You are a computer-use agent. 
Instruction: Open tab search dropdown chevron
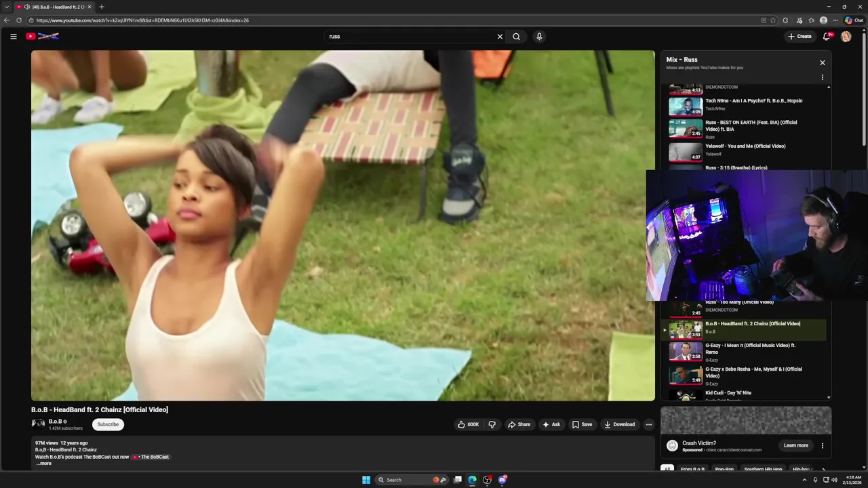[x=7, y=7]
